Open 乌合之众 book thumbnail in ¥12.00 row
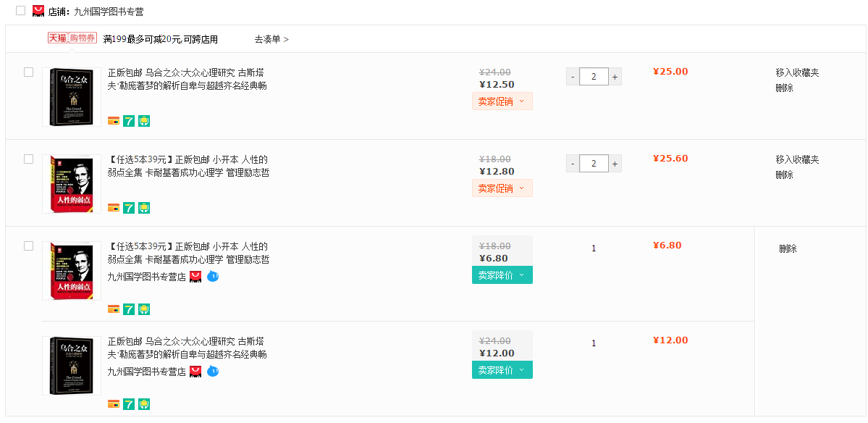Image resolution: width=868 pixels, height=423 pixels. click(72, 366)
